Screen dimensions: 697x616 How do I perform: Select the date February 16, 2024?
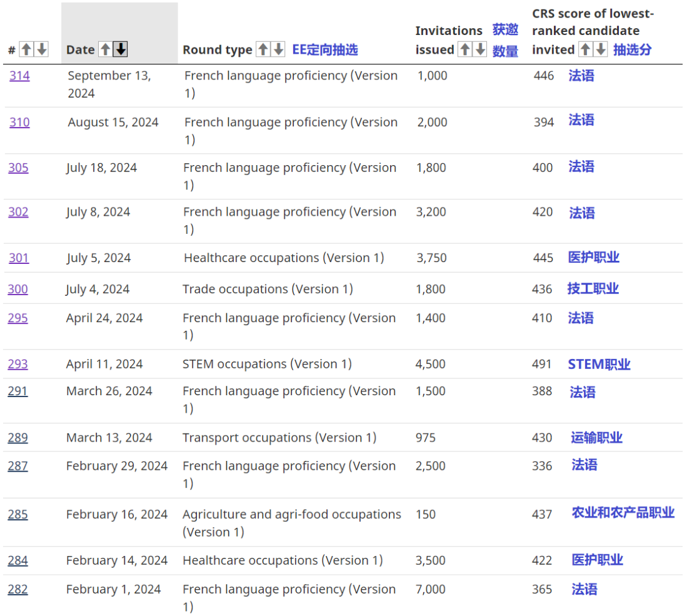tap(117, 515)
